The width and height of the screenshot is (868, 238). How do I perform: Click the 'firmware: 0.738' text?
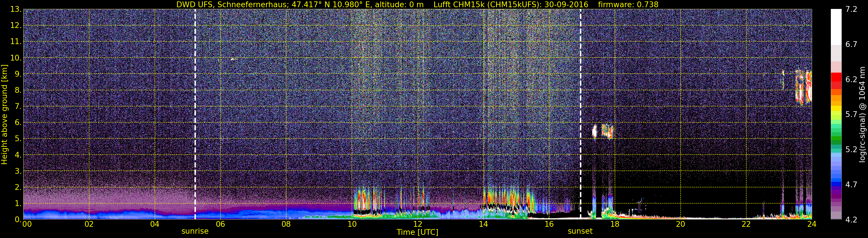[628, 4]
